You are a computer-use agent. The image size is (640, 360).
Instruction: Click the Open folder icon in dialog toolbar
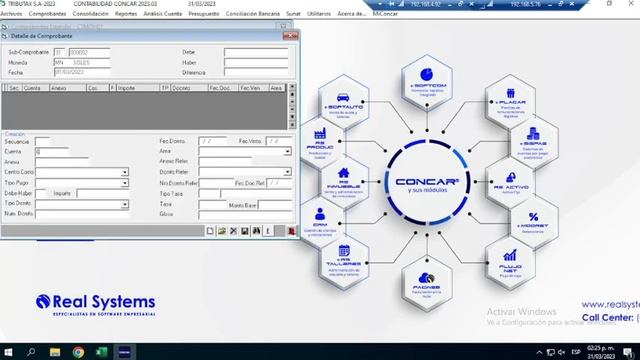222,231
